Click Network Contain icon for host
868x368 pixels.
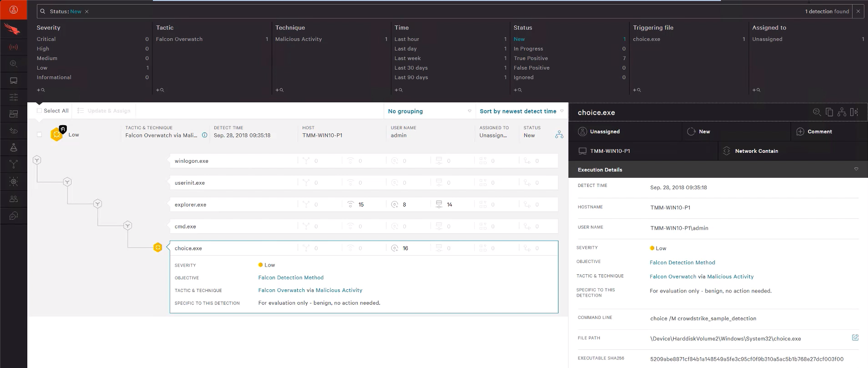pos(726,151)
